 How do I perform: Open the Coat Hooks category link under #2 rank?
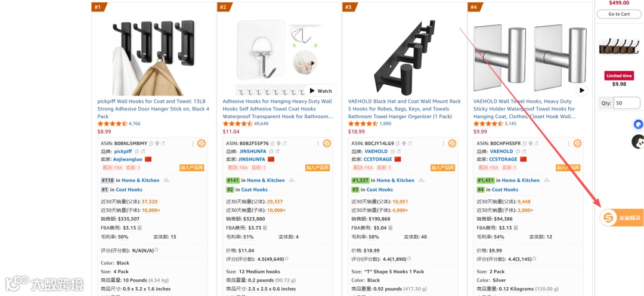pos(254,190)
